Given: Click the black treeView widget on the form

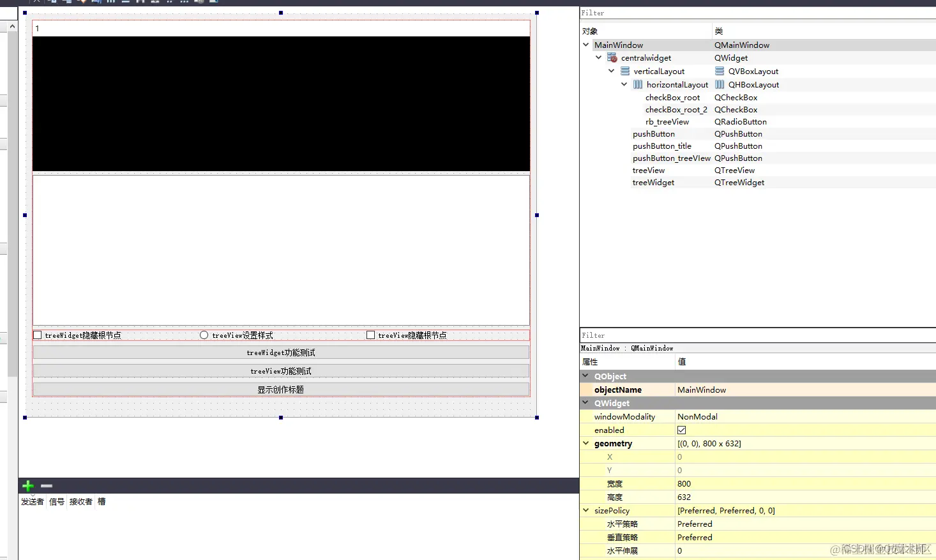Looking at the screenshot, I should point(281,103).
